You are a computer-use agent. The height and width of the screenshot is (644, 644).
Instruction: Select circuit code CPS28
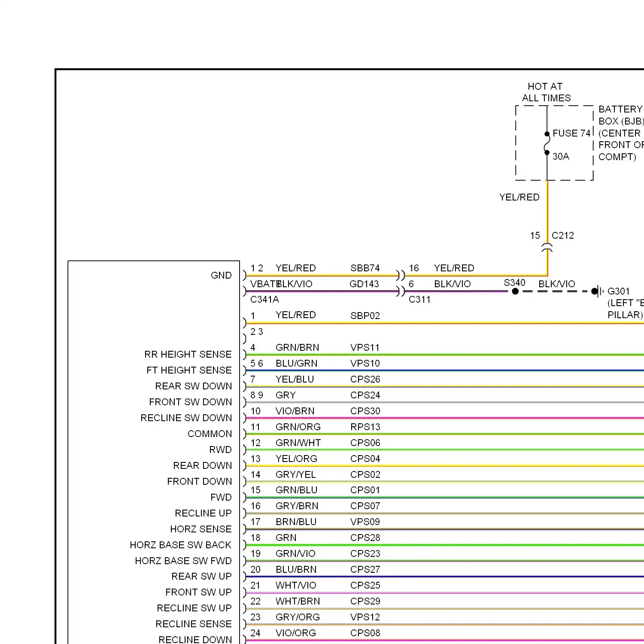[365, 538]
